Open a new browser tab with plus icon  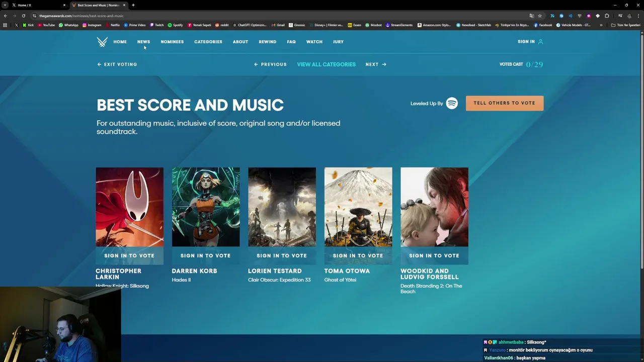click(x=133, y=5)
